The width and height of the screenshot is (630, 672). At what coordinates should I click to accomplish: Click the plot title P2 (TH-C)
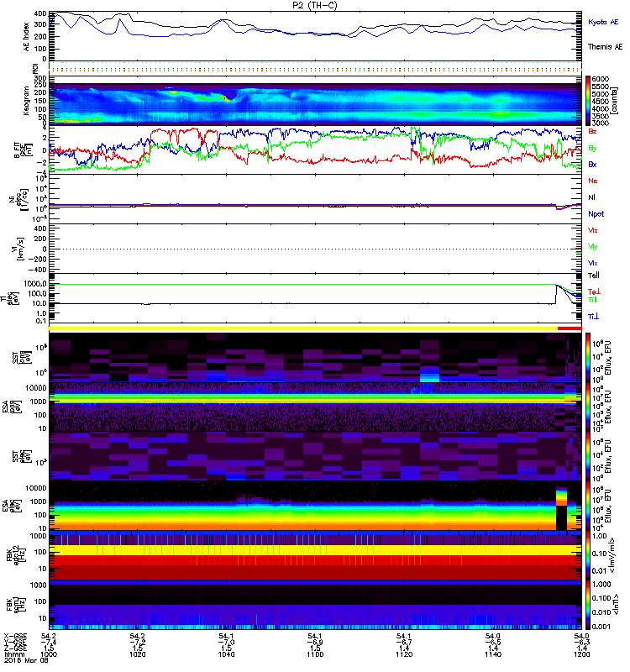tap(315, 5)
